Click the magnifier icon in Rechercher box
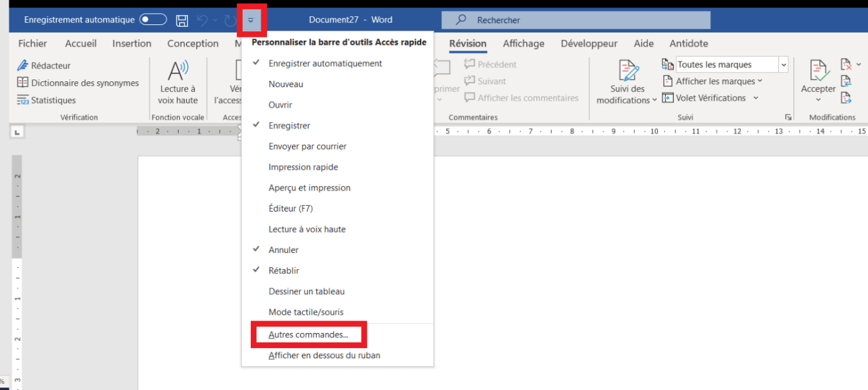The height and width of the screenshot is (390, 868). pos(461,20)
